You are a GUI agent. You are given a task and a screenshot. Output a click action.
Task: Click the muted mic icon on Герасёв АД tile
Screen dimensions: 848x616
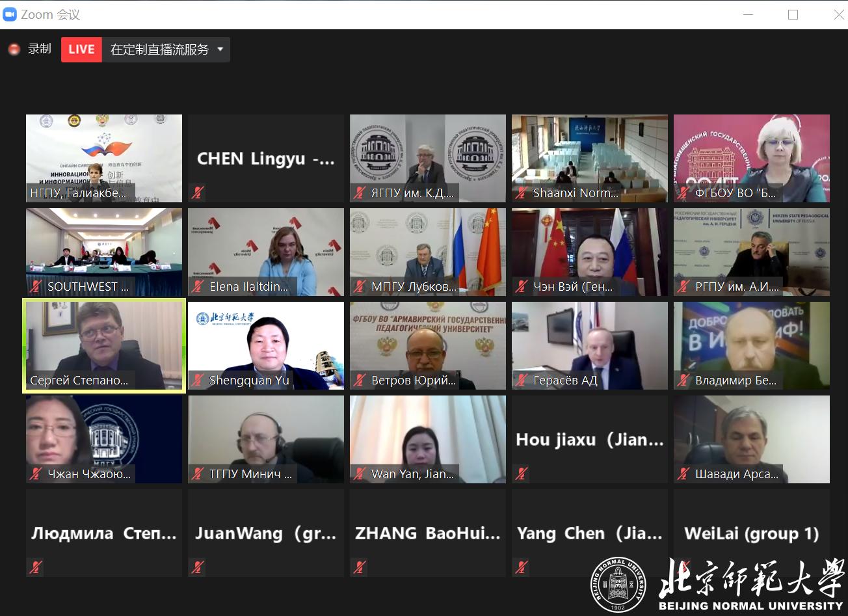(522, 380)
